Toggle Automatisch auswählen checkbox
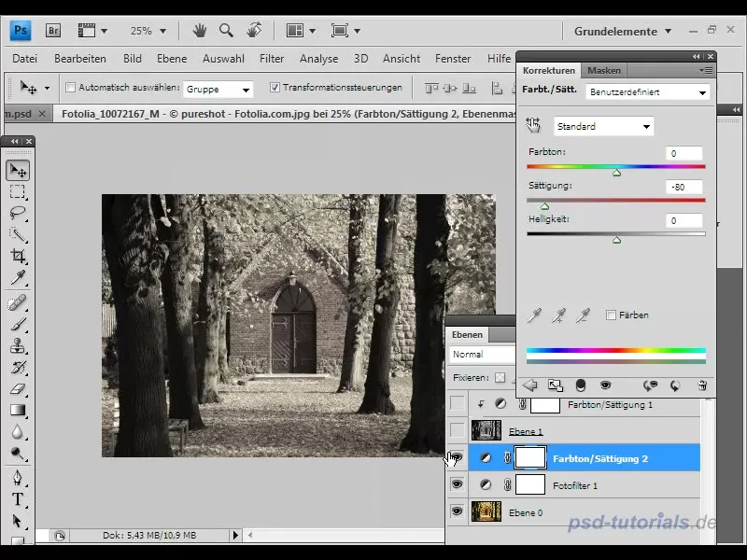Image resolution: width=747 pixels, height=560 pixels. tap(71, 88)
